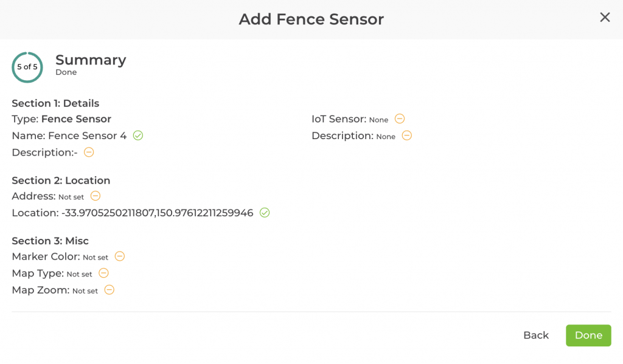Click the orange icon beside Marker Color
Screen dimensions: 623x364
tap(120, 256)
